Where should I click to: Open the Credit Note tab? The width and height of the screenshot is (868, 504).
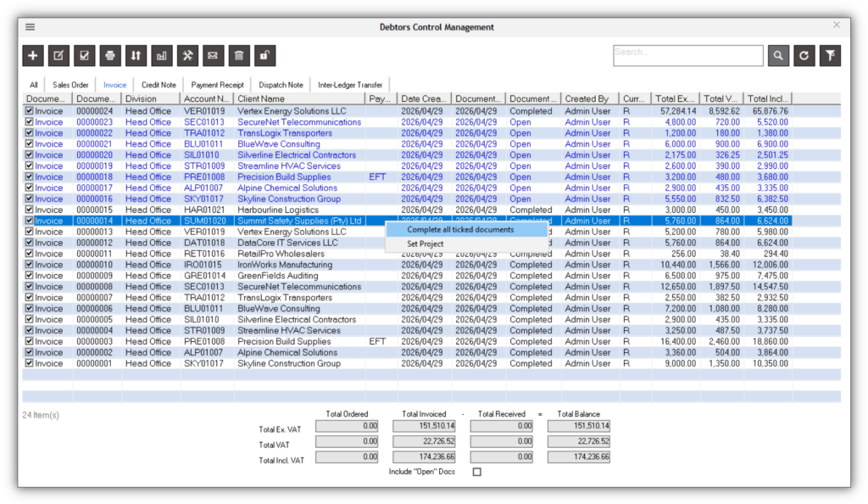click(x=159, y=85)
